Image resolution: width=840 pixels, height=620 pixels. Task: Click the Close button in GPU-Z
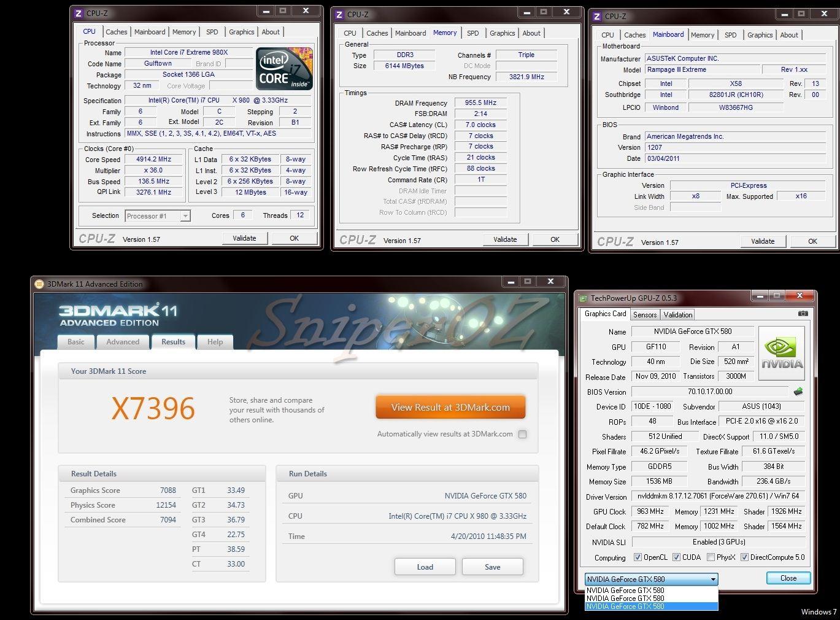[x=788, y=578]
